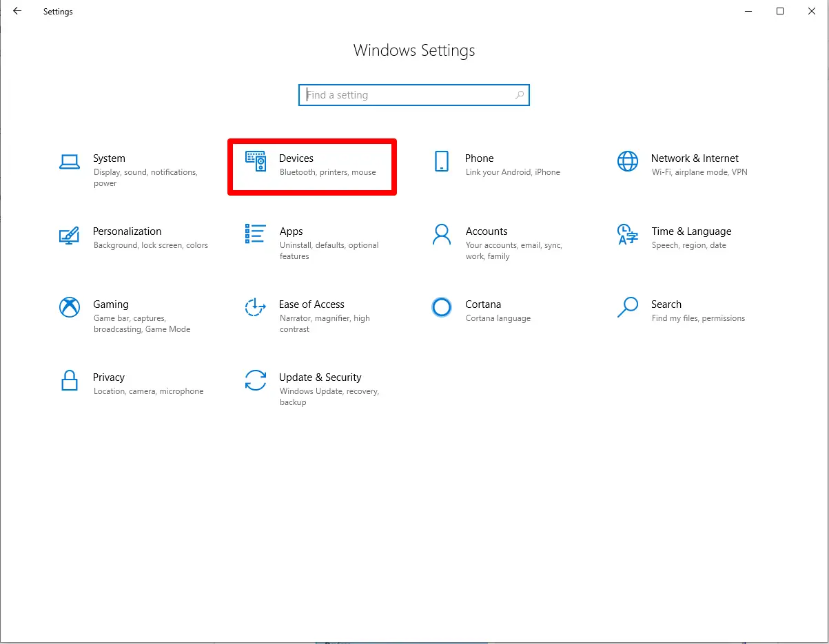Open the Privacy lock icon
Viewport: 829px width, 644px height.
[70, 380]
